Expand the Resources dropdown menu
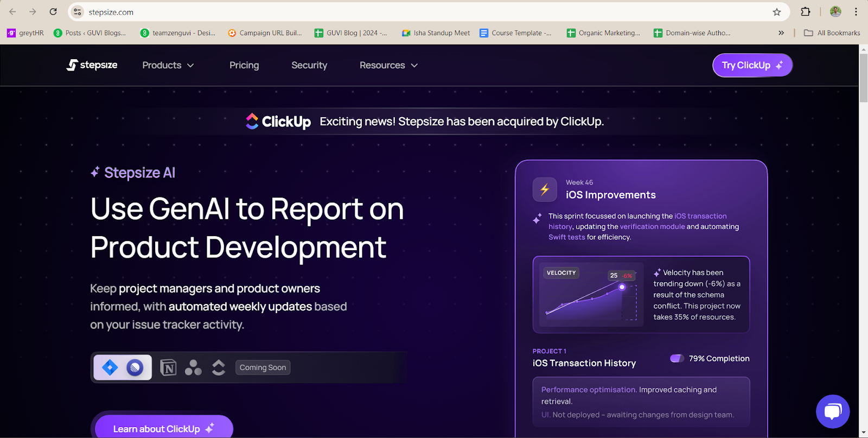 point(388,65)
